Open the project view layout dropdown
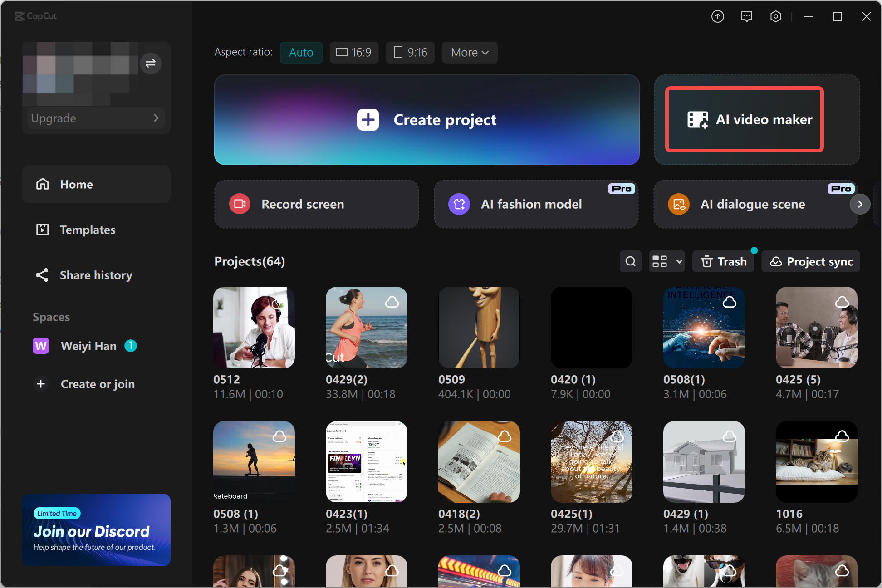Viewport: 882px width, 588px height. (667, 261)
